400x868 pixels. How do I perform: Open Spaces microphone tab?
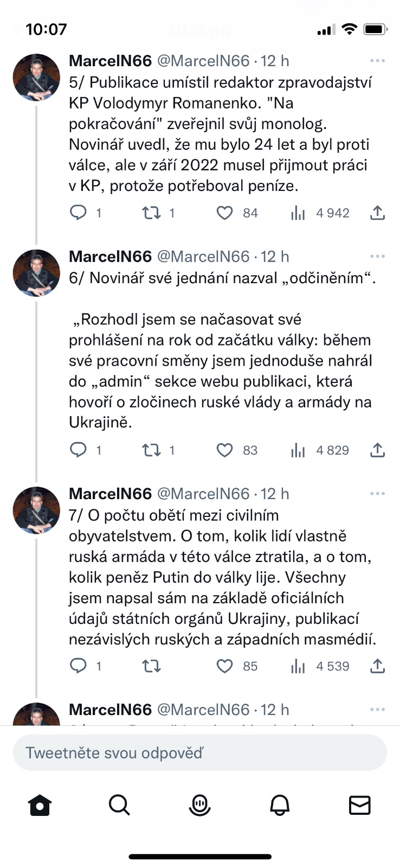[x=199, y=805]
